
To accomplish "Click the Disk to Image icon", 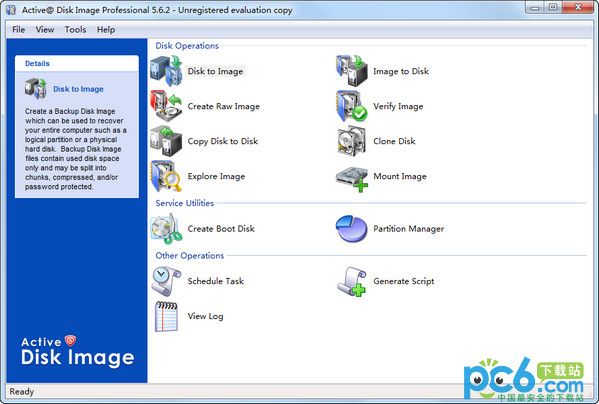I will click(x=167, y=71).
